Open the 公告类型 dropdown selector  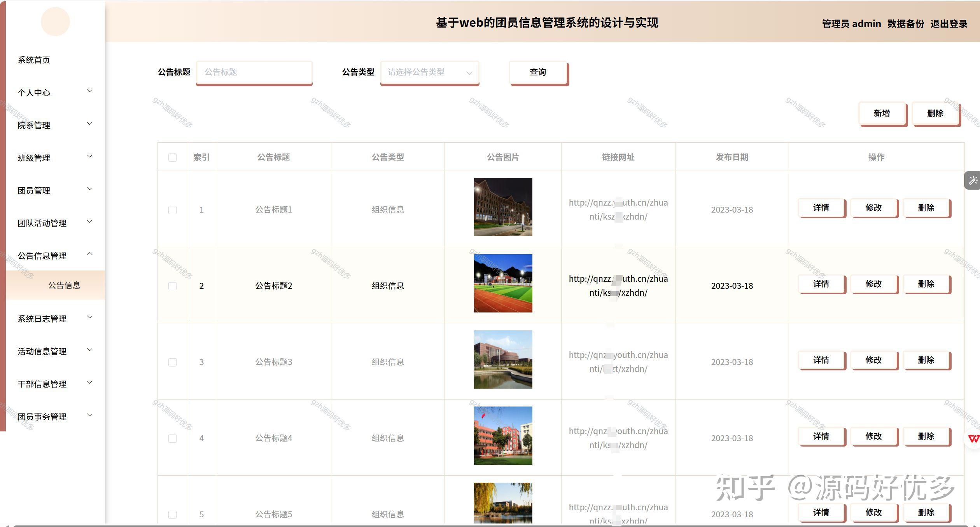(x=430, y=72)
